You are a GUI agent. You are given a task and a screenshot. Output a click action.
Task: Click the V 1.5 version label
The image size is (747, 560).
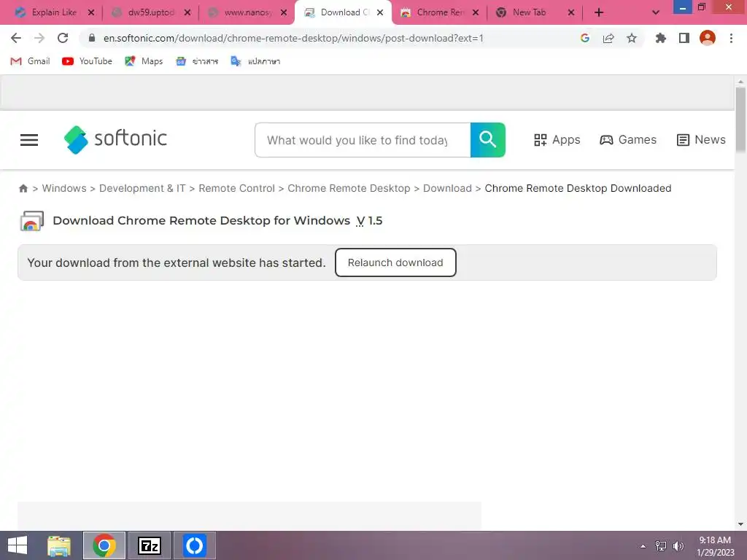(369, 220)
